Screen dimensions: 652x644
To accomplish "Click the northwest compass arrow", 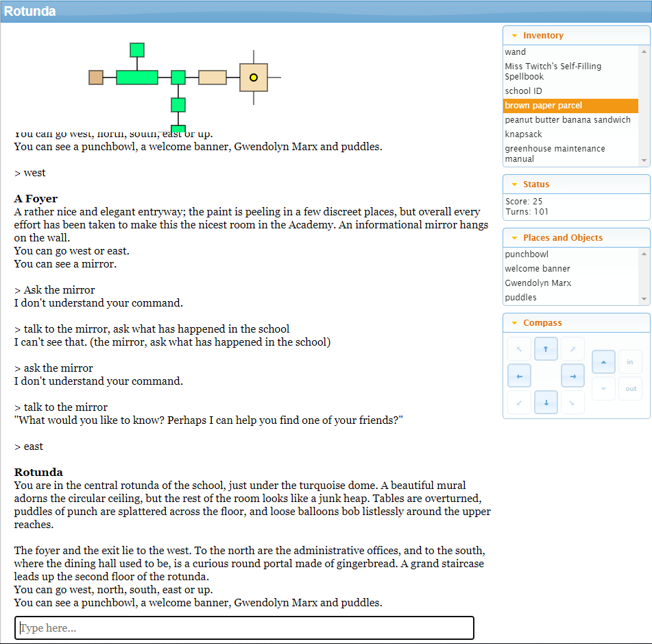I will coord(519,349).
